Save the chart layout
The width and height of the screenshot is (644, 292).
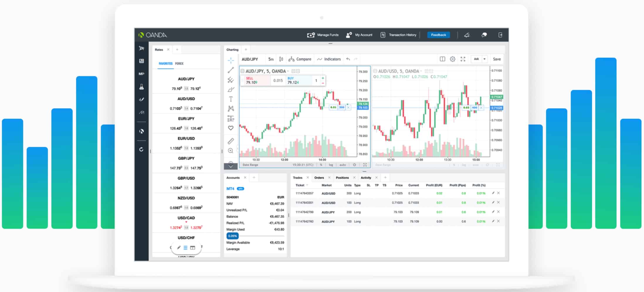point(497,59)
